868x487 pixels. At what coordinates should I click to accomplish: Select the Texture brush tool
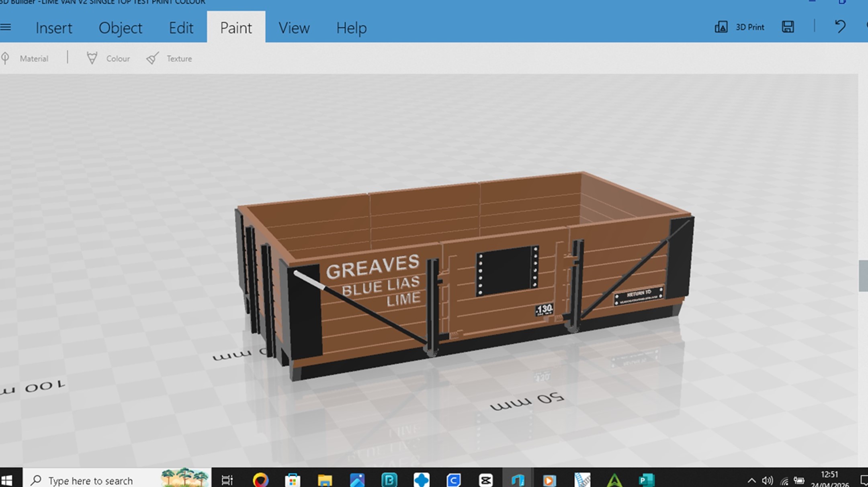pyautogui.click(x=169, y=59)
